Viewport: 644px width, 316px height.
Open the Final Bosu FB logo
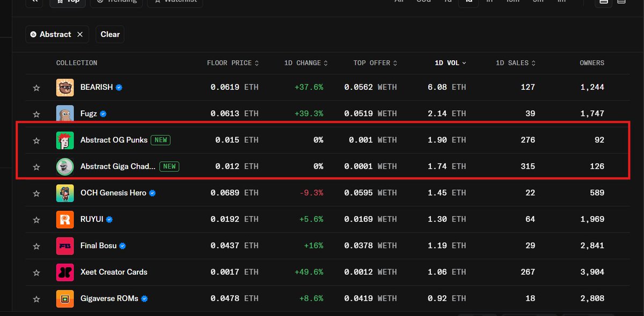(x=65, y=246)
